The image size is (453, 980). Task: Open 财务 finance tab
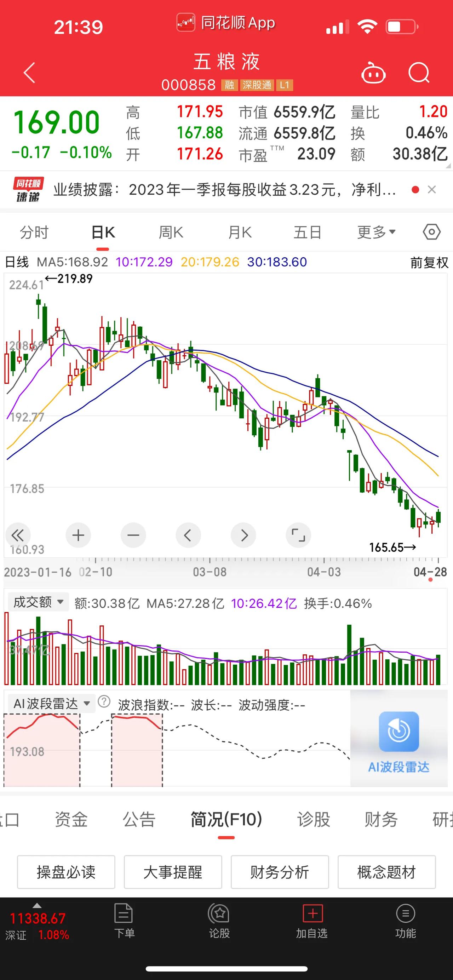point(381,819)
